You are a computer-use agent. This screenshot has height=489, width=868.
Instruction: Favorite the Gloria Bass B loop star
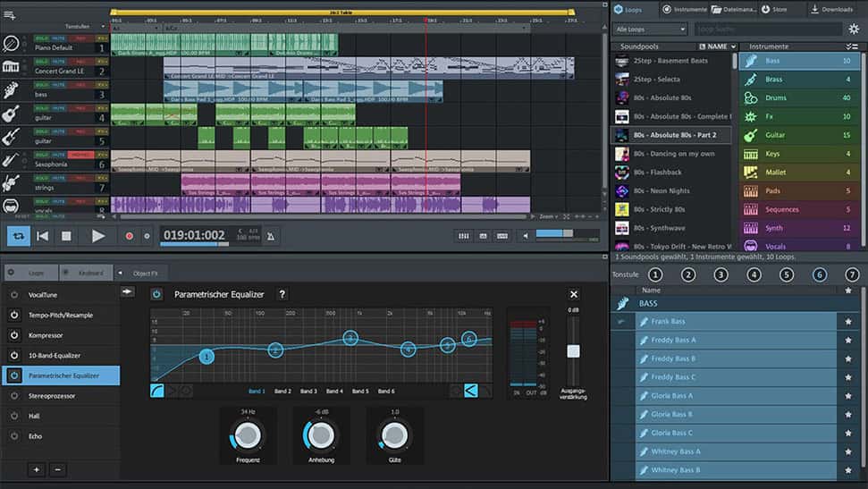click(848, 414)
